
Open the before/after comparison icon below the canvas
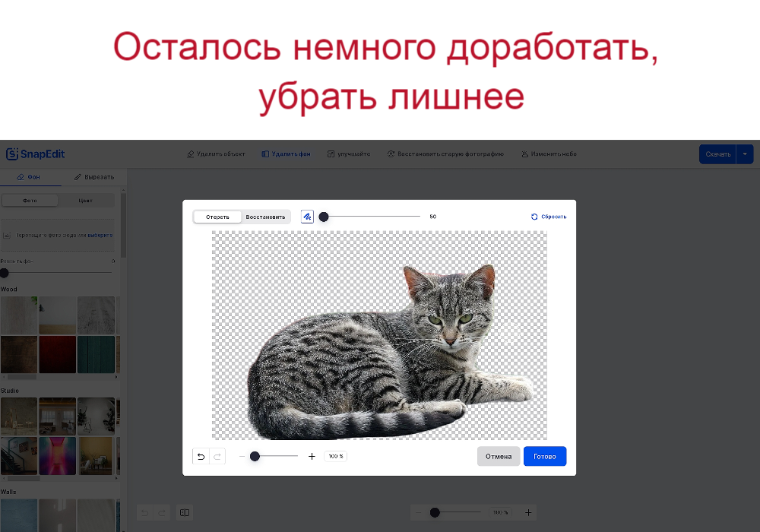click(185, 512)
